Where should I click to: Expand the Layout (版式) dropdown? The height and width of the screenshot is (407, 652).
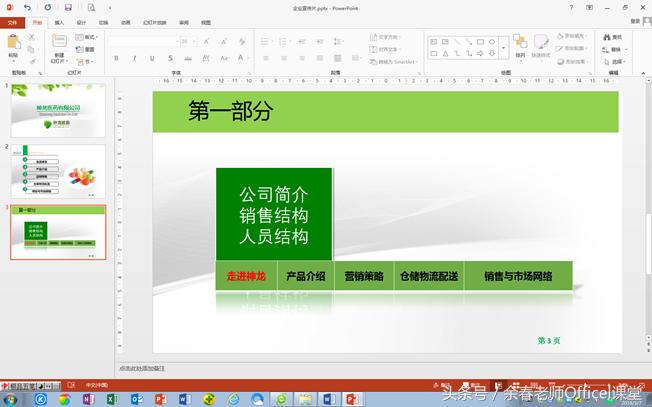(86, 37)
